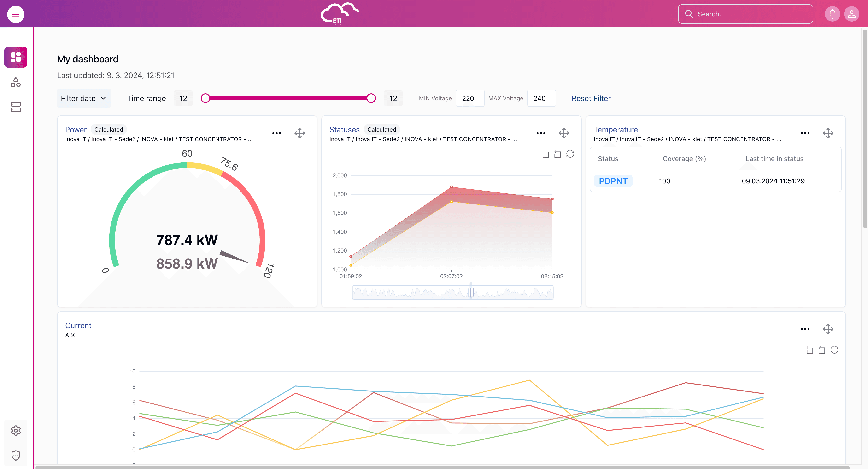Click the Statuses chart data zoom handle
The image size is (868, 469).
coord(471,292)
